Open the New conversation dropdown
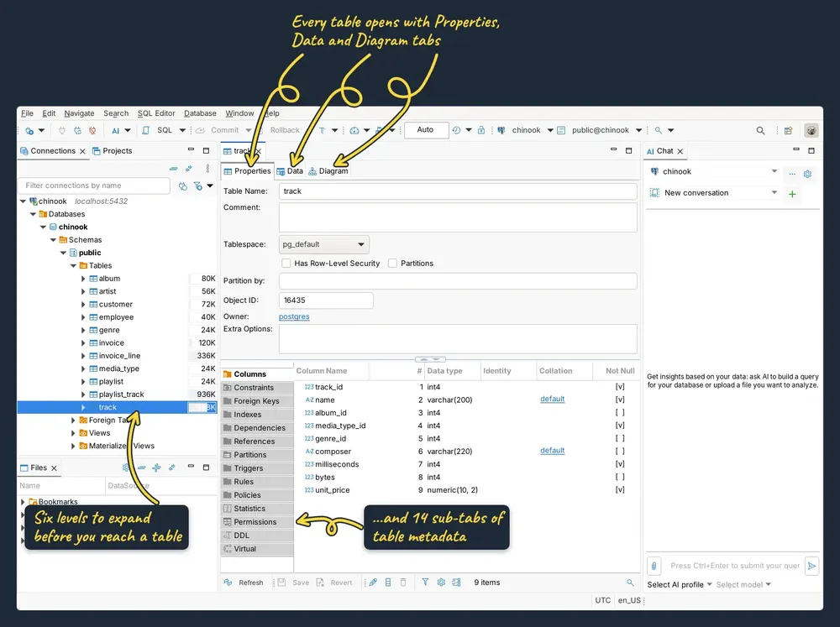 coord(714,193)
